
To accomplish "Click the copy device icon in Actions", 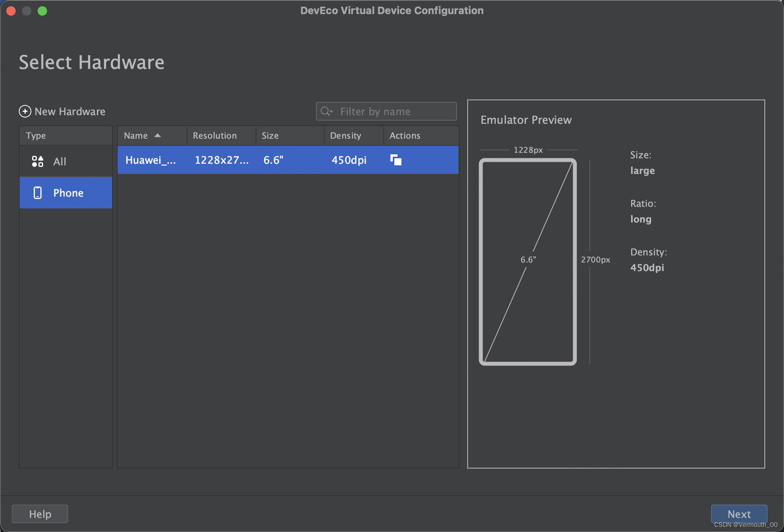I will pos(396,160).
